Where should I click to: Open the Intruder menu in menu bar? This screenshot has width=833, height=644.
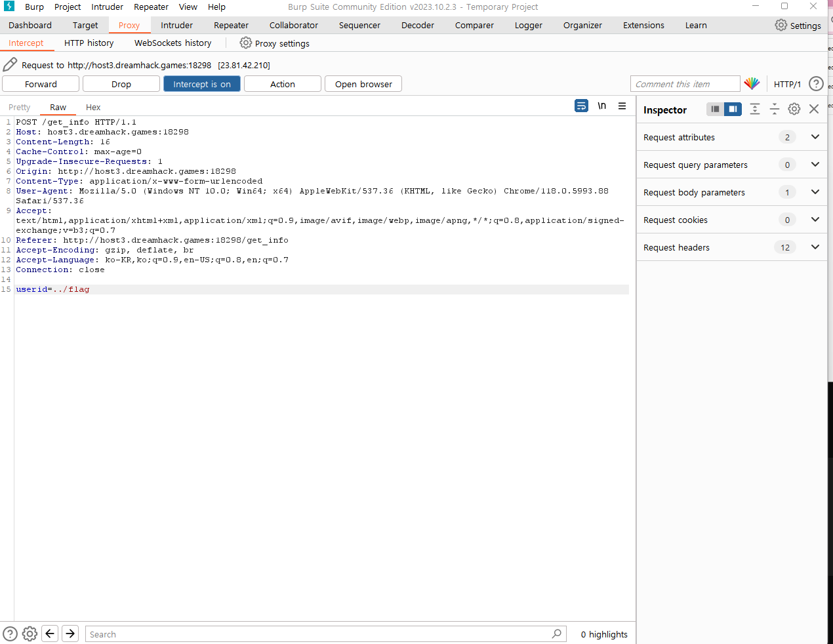point(107,7)
